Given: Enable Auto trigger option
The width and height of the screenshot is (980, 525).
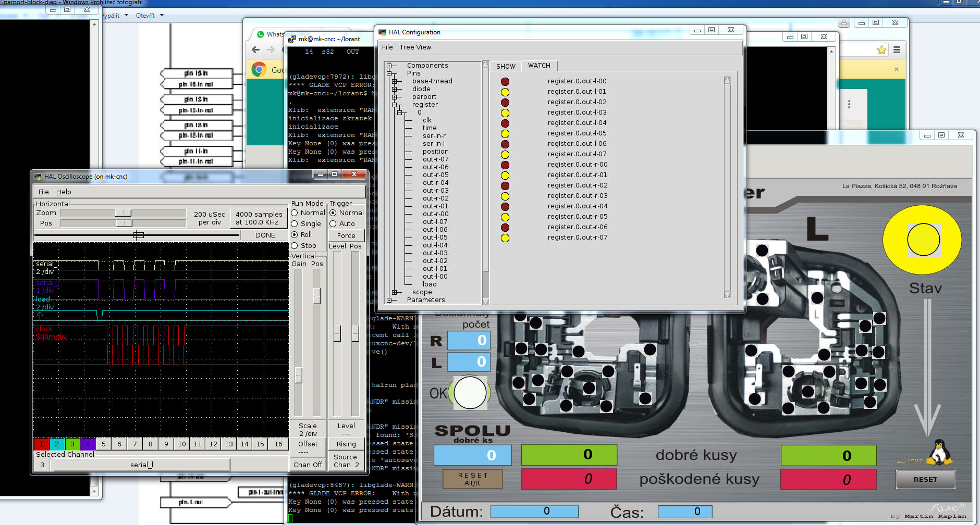Looking at the screenshot, I should [x=333, y=224].
